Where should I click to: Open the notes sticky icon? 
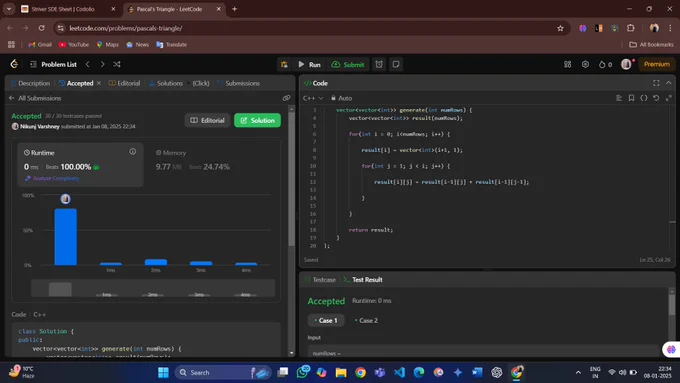coord(396,64)
